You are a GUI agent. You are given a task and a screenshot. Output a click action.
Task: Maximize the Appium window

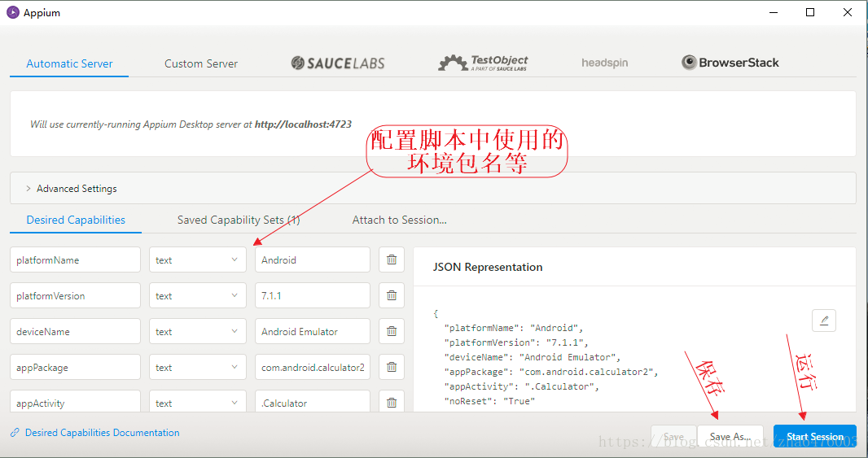tap(810, 12)
